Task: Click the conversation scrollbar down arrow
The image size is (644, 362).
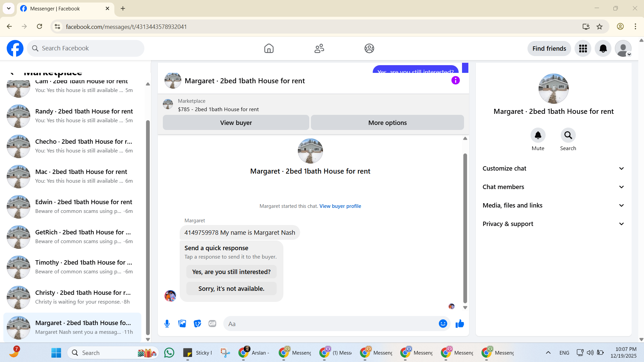Action: pyautogui.click(x=465, y=307)
